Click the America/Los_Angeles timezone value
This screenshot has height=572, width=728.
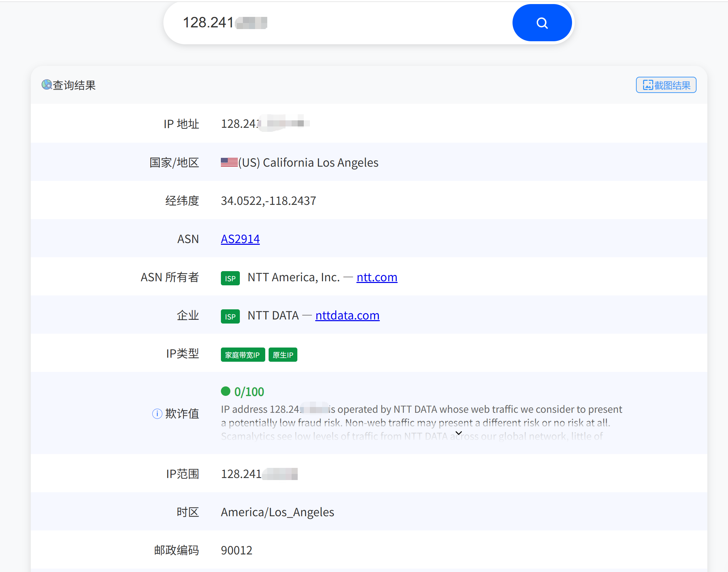point(277,512)
